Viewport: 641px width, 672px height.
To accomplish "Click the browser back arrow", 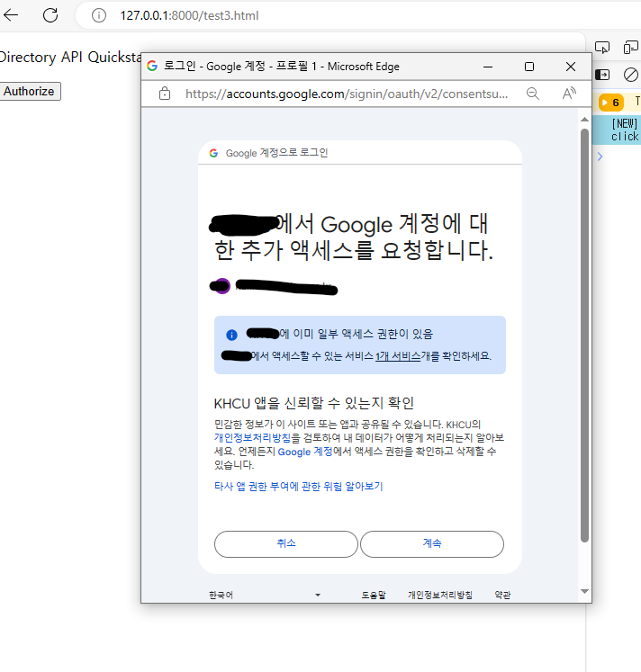I will tap(11, 15).
